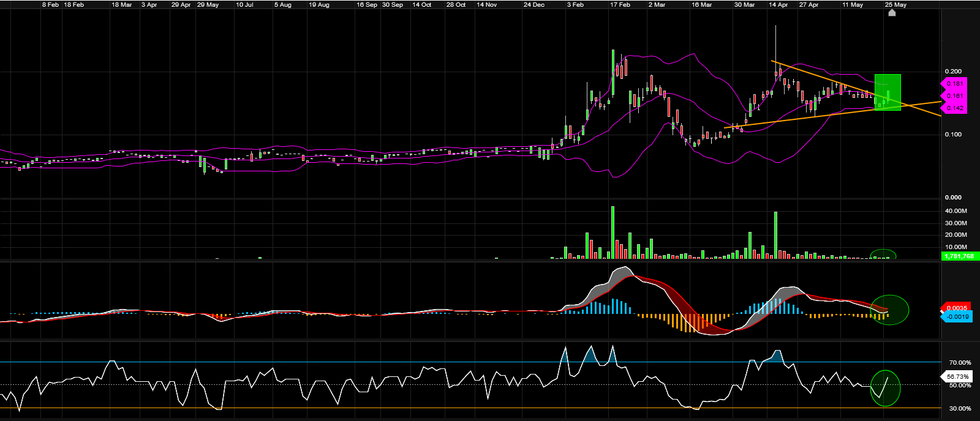Select the 10 Jul date on time axis
This screenshot has height=421, width=980.
point(244,4)
